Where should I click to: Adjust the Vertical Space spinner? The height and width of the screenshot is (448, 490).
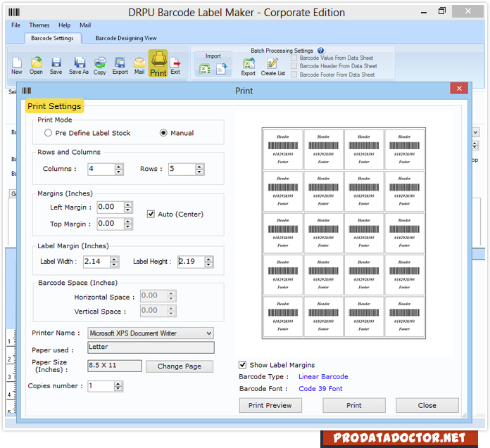(171, 311)
